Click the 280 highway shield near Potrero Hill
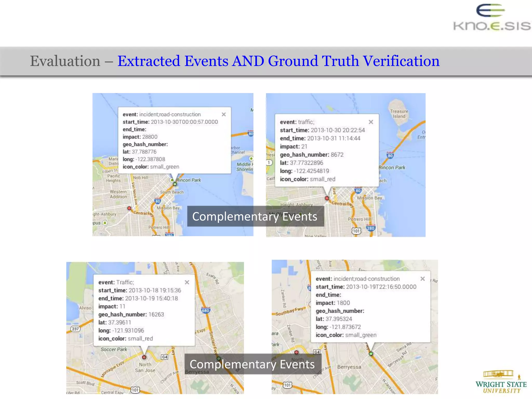Screen dimensions: 532x399 pyautogui.click(x=371, y=228)
